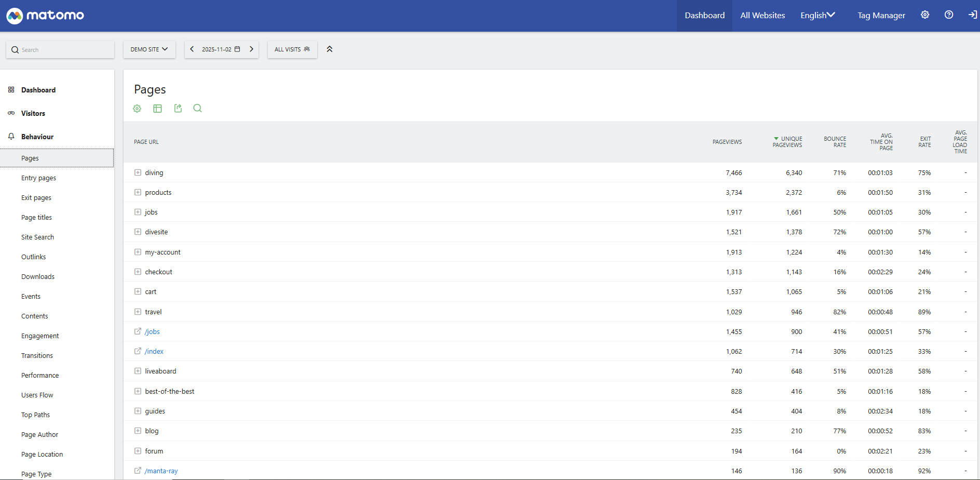
Task: Open Tag Manager from top navigation
Action: pyautogui.click(x=881, y=16)
